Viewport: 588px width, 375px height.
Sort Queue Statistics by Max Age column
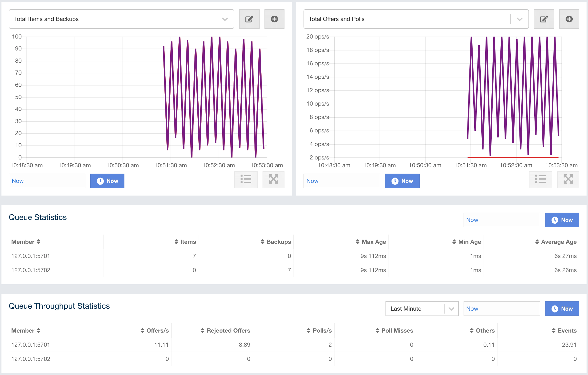click(x=371, y=242)
